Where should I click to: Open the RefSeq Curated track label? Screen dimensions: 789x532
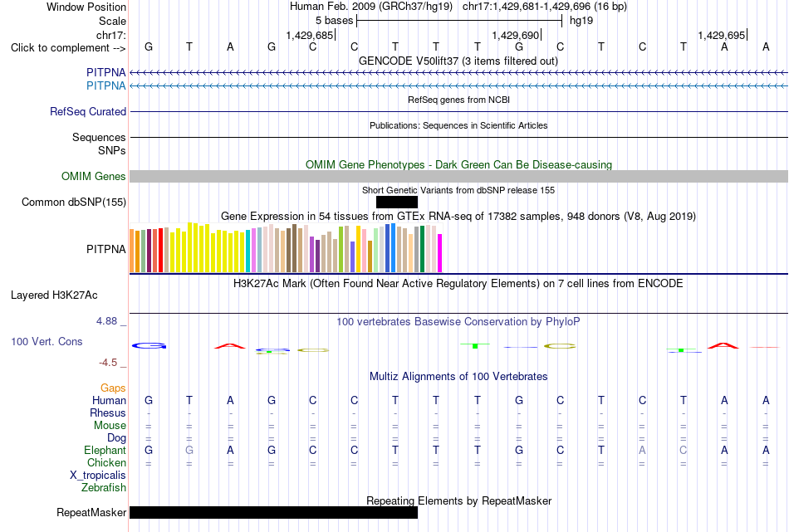coord(88,112)
